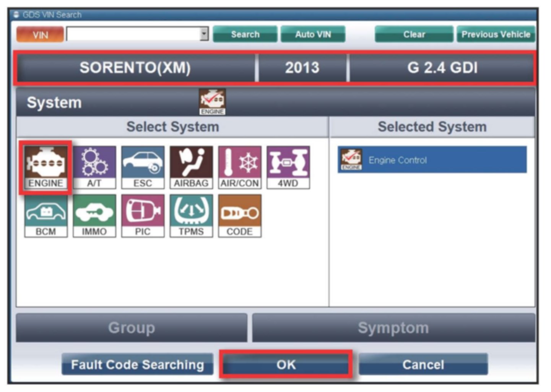Screen dimensions: 551x392
Task: Confirm with the OK button
Action: click(286, 364)
